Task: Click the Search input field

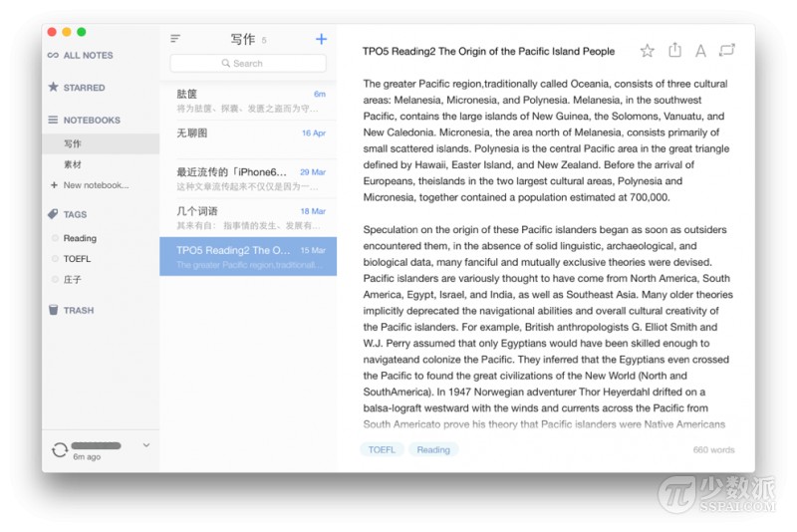Action: [248, 63]
